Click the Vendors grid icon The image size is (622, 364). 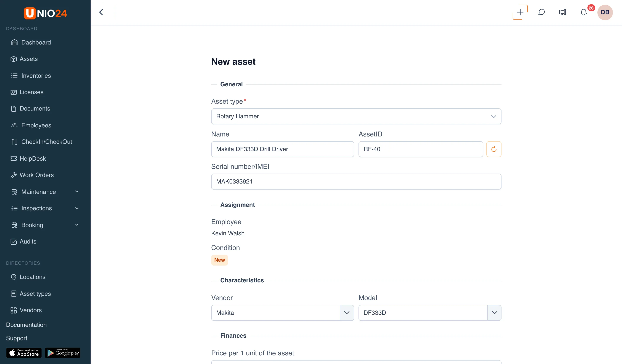pos(14,310)
